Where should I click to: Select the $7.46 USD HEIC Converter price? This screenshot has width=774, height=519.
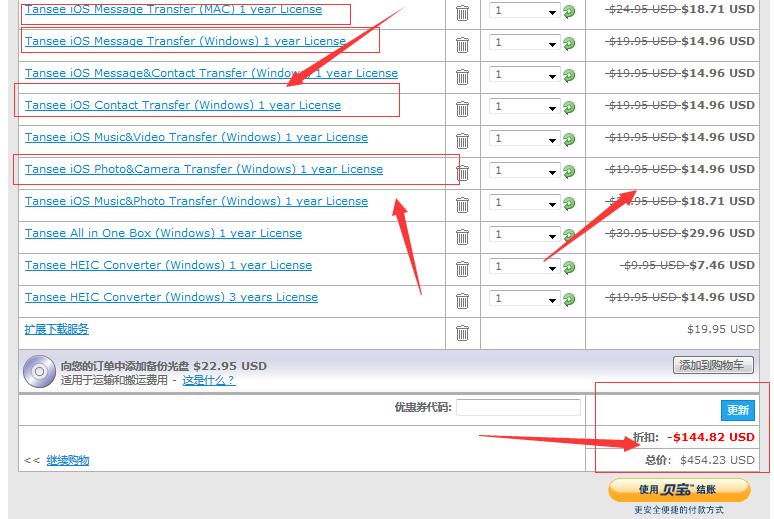(722, 265)
